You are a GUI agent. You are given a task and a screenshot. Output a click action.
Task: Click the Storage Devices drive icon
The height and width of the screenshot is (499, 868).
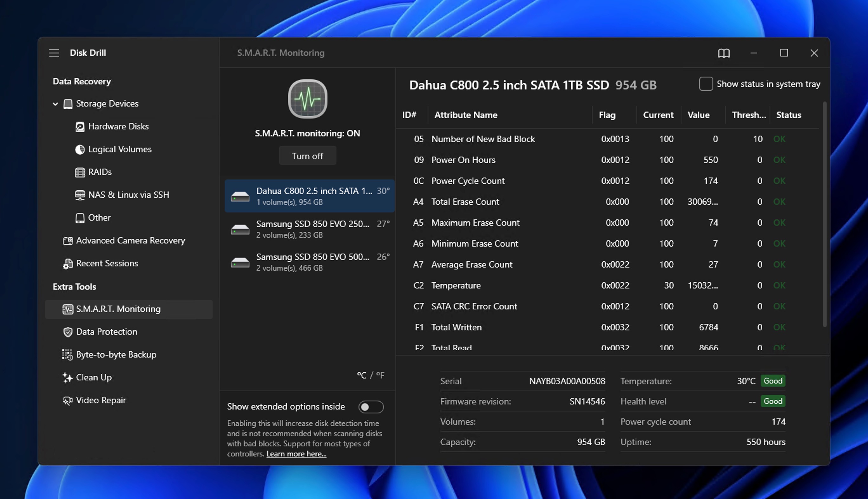click(68, 104)
